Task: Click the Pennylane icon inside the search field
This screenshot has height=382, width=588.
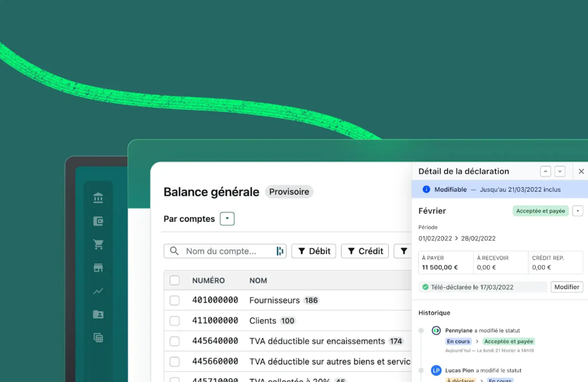Action: tap(280, 251)
